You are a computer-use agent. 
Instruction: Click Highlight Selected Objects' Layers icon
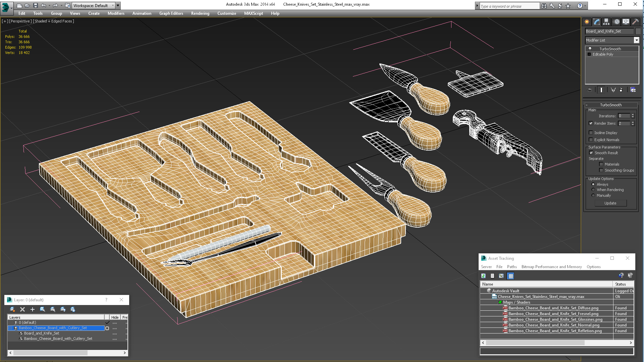tap(53, 309)
